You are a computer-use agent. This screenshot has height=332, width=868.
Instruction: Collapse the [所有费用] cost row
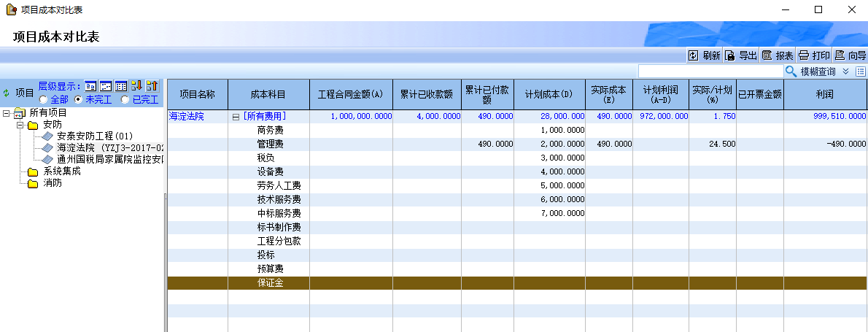tap(236, 116)
